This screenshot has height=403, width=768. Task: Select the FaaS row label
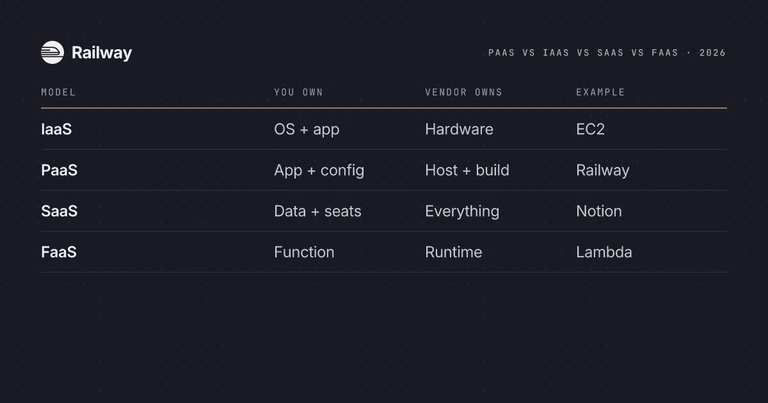(59, 252)
